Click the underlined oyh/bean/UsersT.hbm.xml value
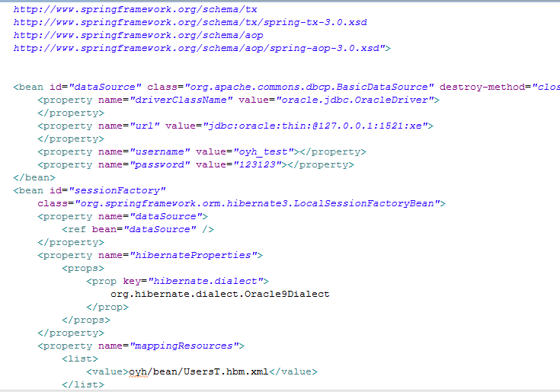Screen dimensions: 560x392 point(200,371)
